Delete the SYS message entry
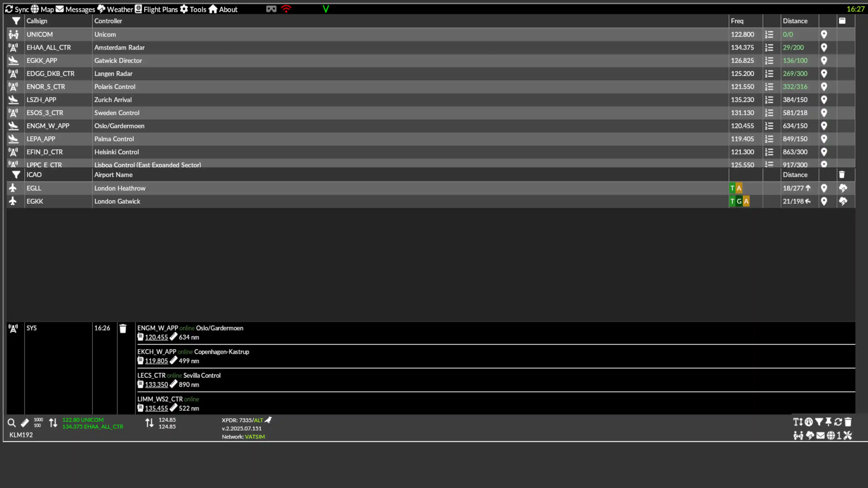 tap(123, 329)
